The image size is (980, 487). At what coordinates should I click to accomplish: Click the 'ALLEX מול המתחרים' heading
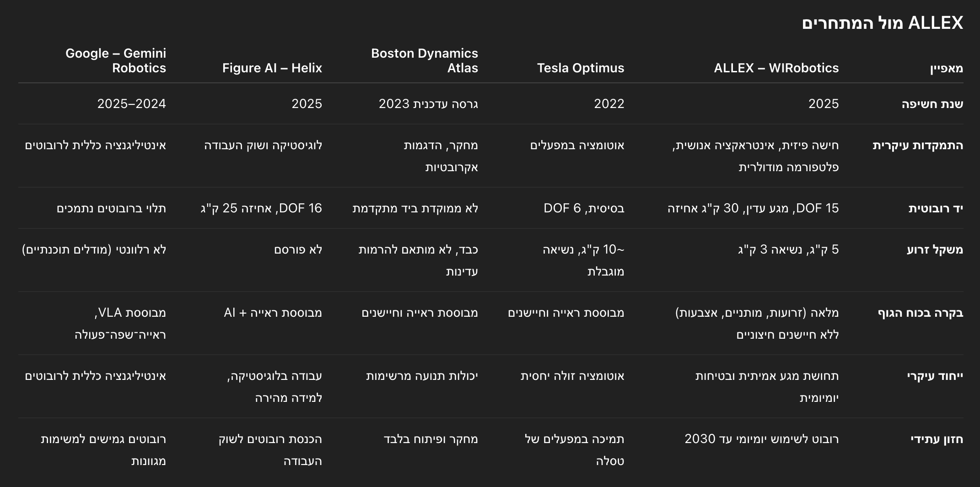pyautogui.click(x=882, y=23)
